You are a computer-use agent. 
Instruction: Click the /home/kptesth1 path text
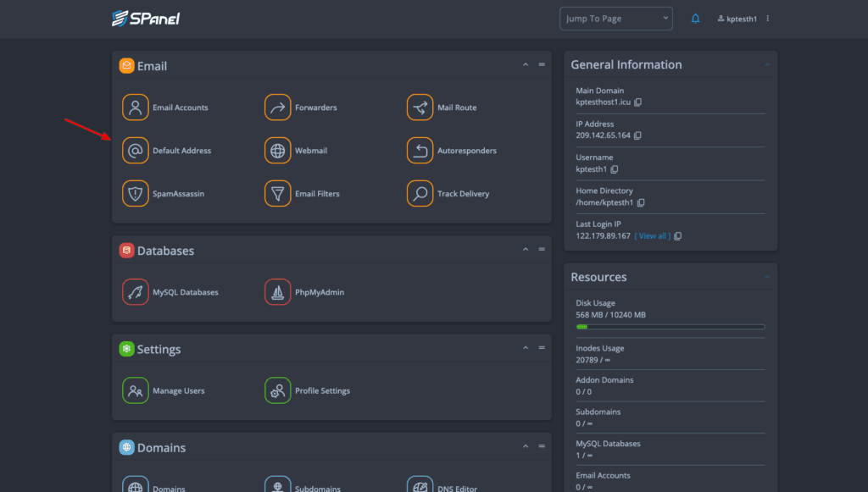tap(604, 202)
